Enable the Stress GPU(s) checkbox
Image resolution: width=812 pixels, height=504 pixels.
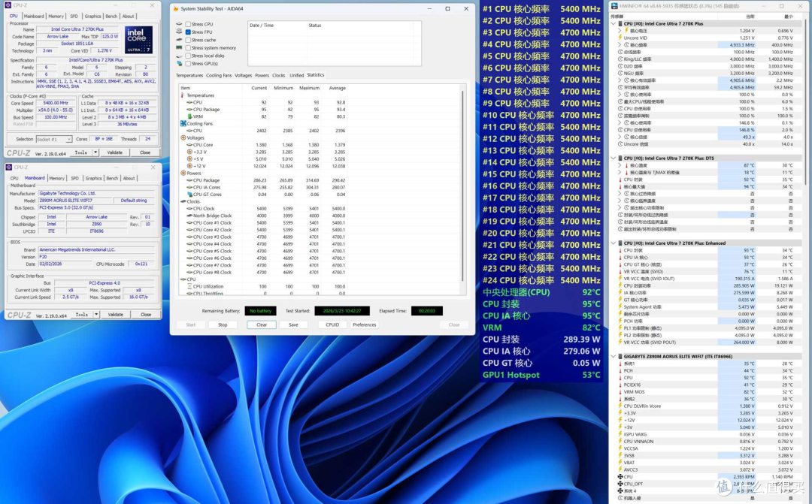point(188,64)
